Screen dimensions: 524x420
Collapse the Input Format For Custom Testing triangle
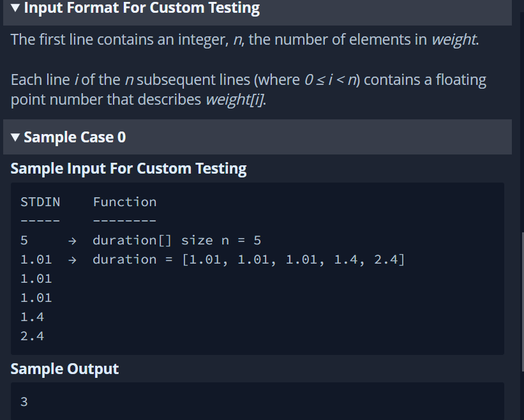coord(15,8)
